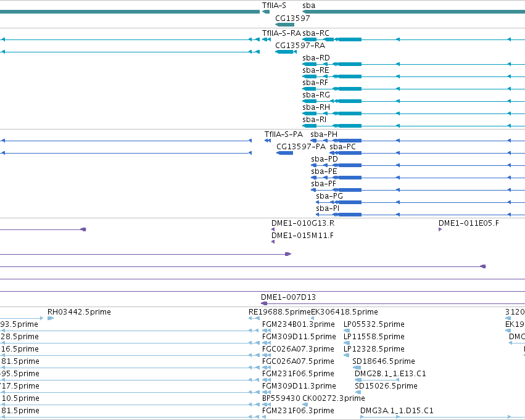Select the sba-PH protein feature

[x=336, y=141]
